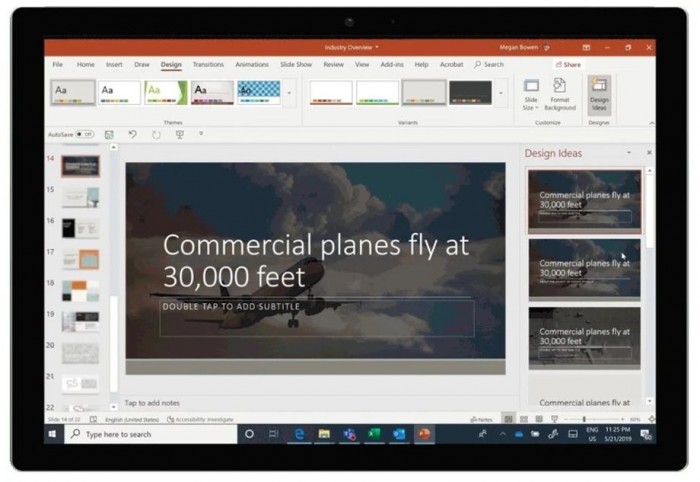Click the Share button

pos(569,64)
